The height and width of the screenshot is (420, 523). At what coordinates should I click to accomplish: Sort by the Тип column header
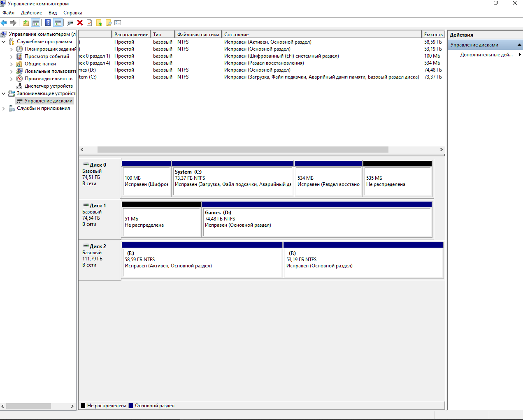pyautogui.click(x=163, y=35)
